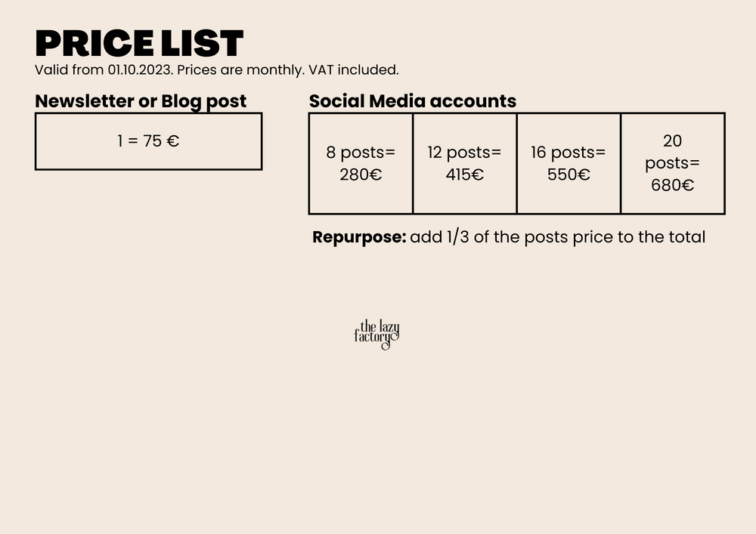
Task: Click the 'Prices are monthly.' text
Action: [241, 69]
